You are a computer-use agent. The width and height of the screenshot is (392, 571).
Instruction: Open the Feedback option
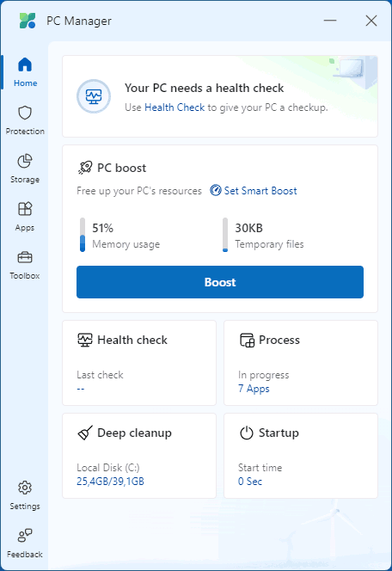[25, 543]
